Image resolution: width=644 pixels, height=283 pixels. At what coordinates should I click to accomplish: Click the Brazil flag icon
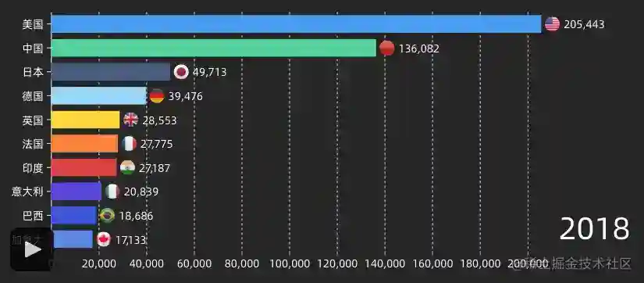(x=107, y=215)
